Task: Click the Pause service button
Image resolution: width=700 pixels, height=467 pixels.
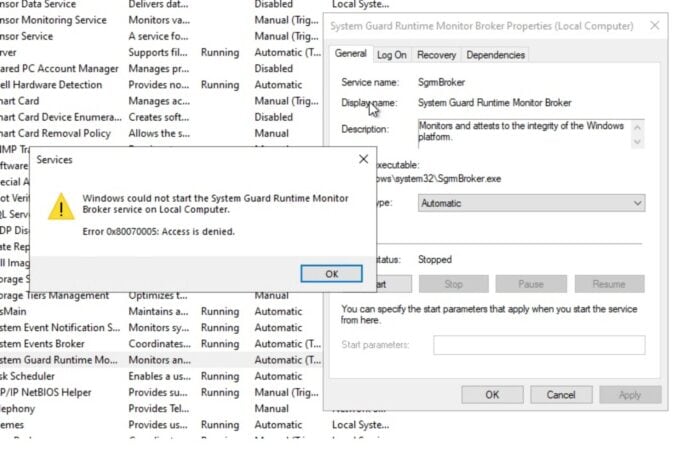Action: [531, 284]
